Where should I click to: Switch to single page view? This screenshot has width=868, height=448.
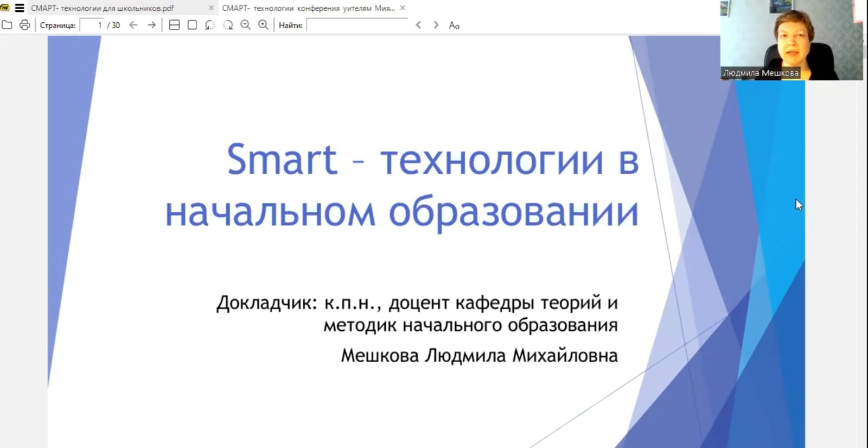coord(192,25)
